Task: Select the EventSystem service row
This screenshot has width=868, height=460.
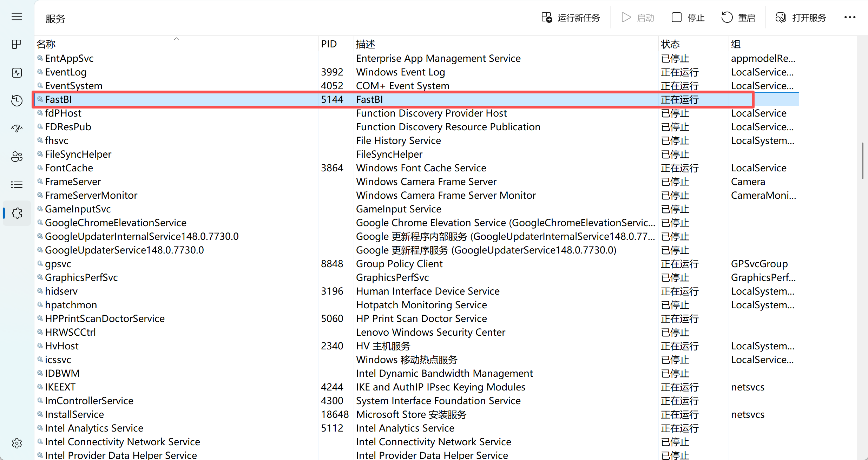Action: (x=417, y=86)
